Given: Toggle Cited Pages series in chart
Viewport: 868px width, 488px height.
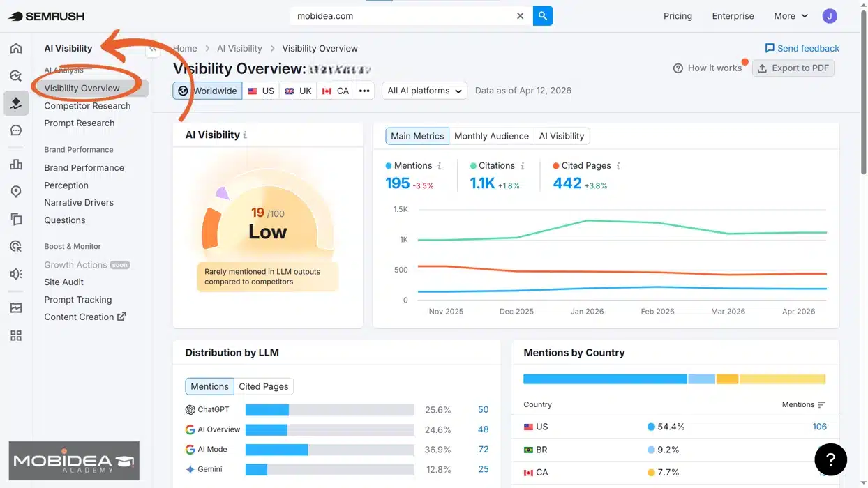Looking at the screenshot, I should pyautogui.click(x=581, y=166).
